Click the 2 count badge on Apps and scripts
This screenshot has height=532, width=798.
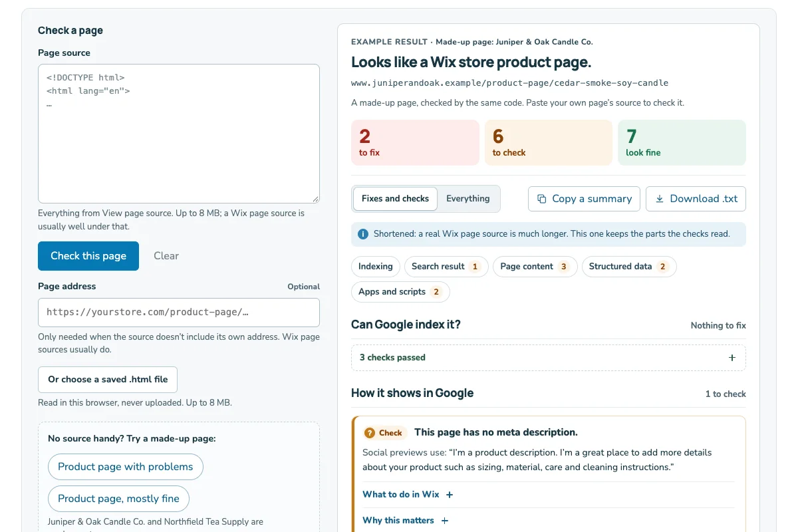coord(436,292)
